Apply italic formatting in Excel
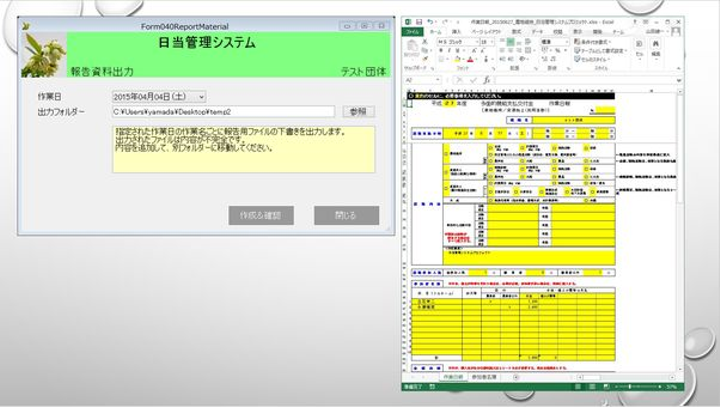Screen dimensions: 720x407 (449, 50)
